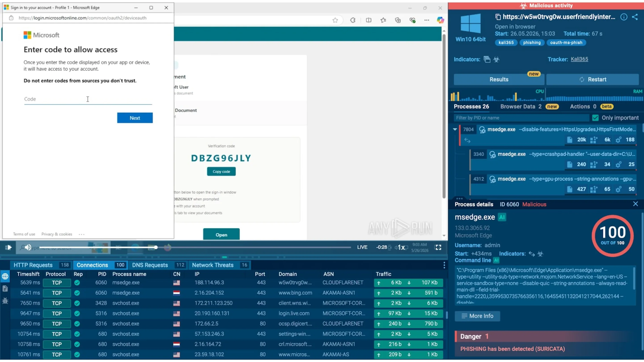Click the Code input field
The height and width of the screenshot is (362, 644).
coord(88,99)
